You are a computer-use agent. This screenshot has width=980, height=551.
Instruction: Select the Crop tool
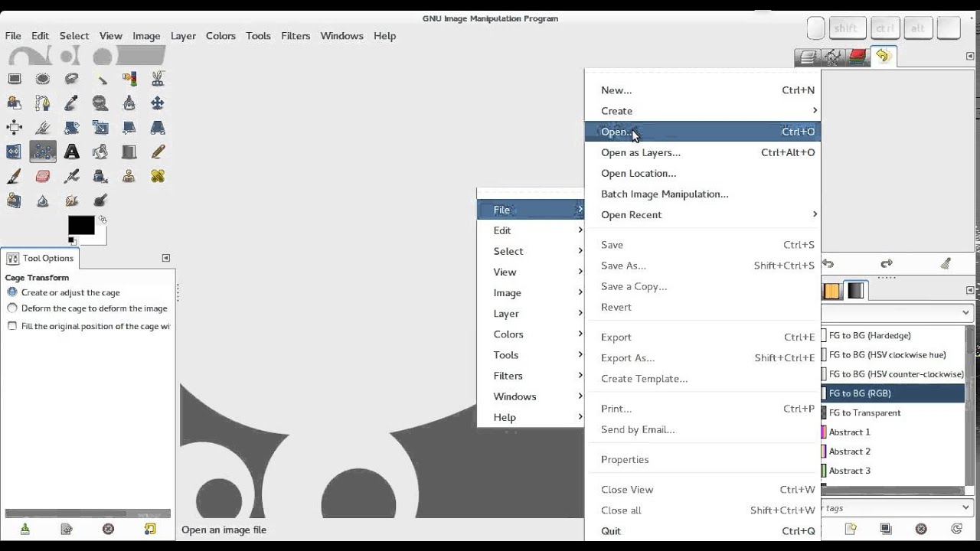[x=43, y=127]
